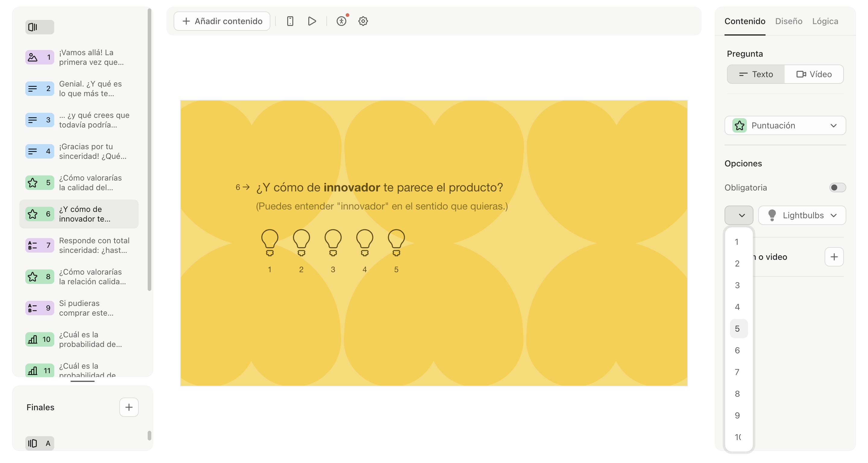Select number 7 from the scale dropdown
This screenshot has height=463, width=868.
[x=738, y=372]
